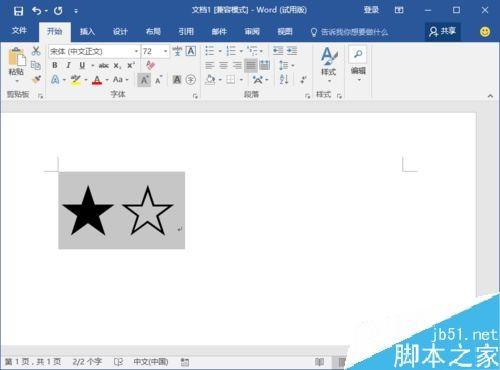
Task: Open the font color dropdown arrow
Action: 107,80
